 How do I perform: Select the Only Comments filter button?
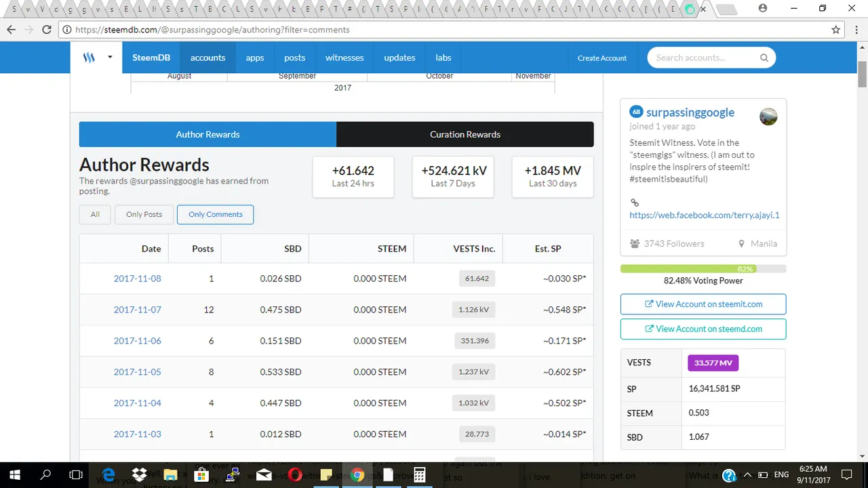[x=216, y=214]
